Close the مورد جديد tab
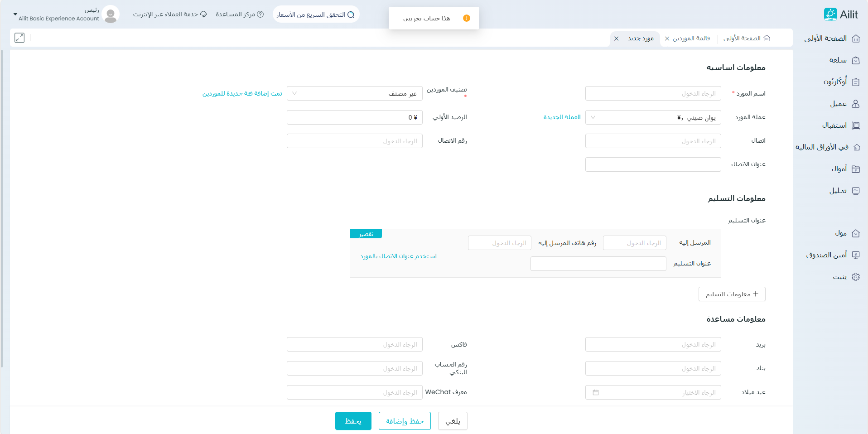The image size is (868, 434). (x=616, y=39)
